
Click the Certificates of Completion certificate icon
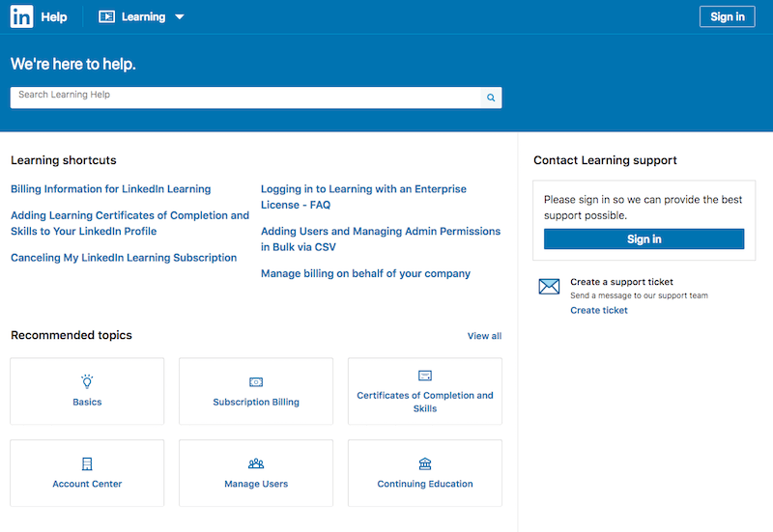click(425, 376)
